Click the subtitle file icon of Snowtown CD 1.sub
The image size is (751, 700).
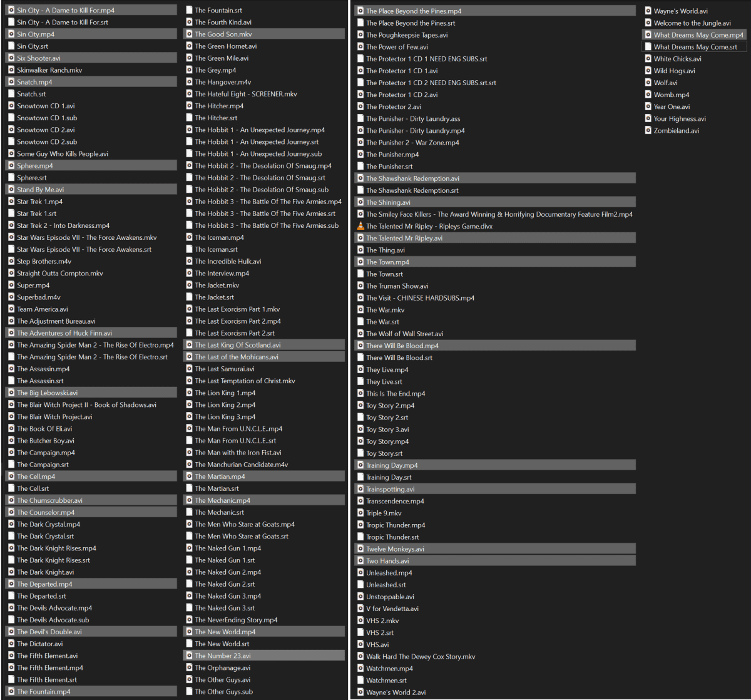click(11, 118)
